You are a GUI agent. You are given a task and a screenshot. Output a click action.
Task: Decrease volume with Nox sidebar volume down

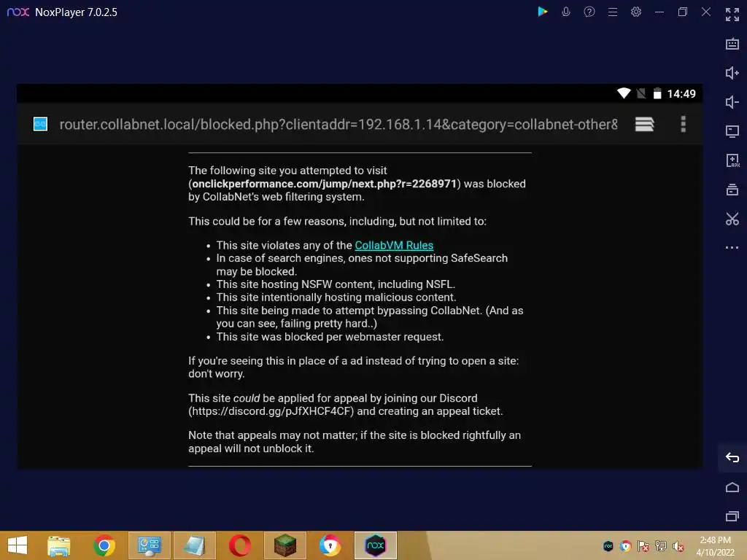click(x=732, y=102)
